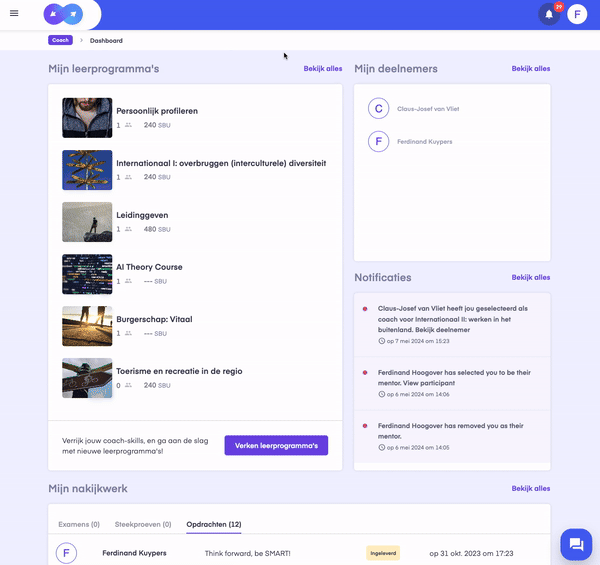Click participants icon under Burgerschap: Vitaal
Image resolution: width=600 pixels, height=565 pixels.
pyautogui.click(x=128, y=333)
